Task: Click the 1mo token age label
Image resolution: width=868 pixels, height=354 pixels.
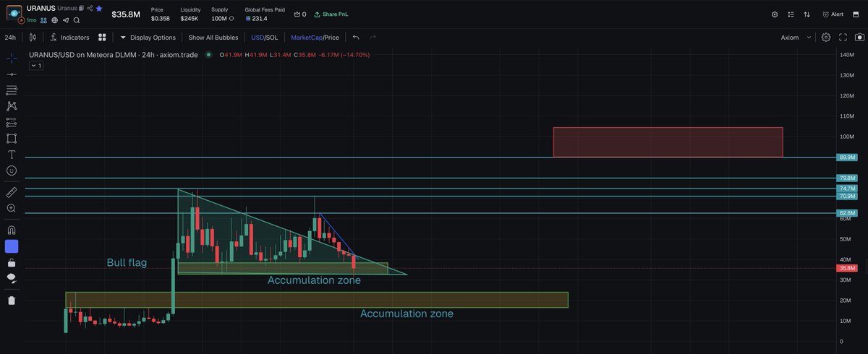Action: click(32, 20)
